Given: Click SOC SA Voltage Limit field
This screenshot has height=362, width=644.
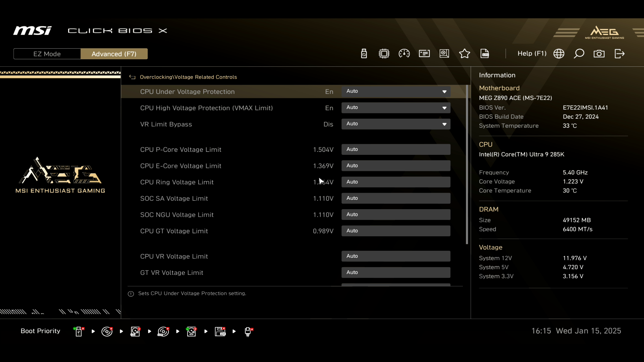Looking at the screenshot, I should click(x=396, y=198).
